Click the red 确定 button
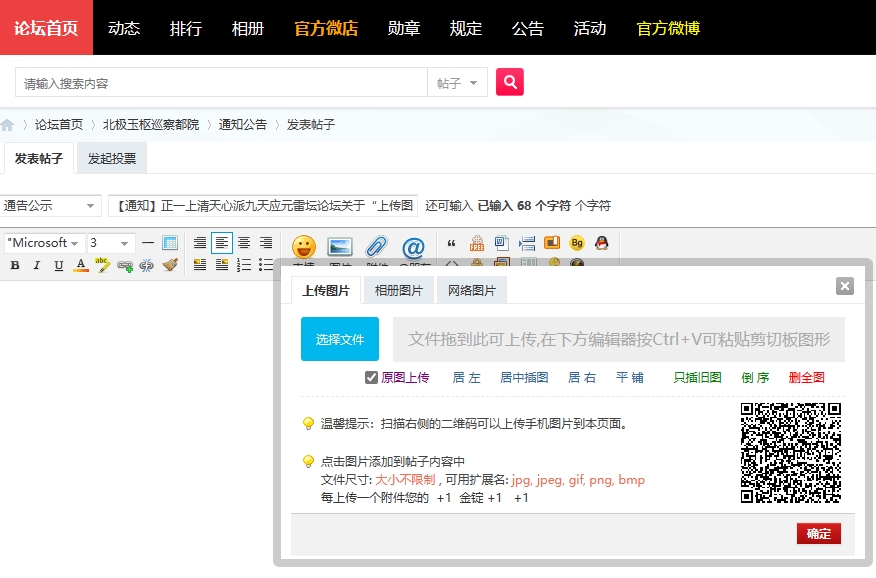The width and height of the screenshot is (876, 578). click(818, 534)
